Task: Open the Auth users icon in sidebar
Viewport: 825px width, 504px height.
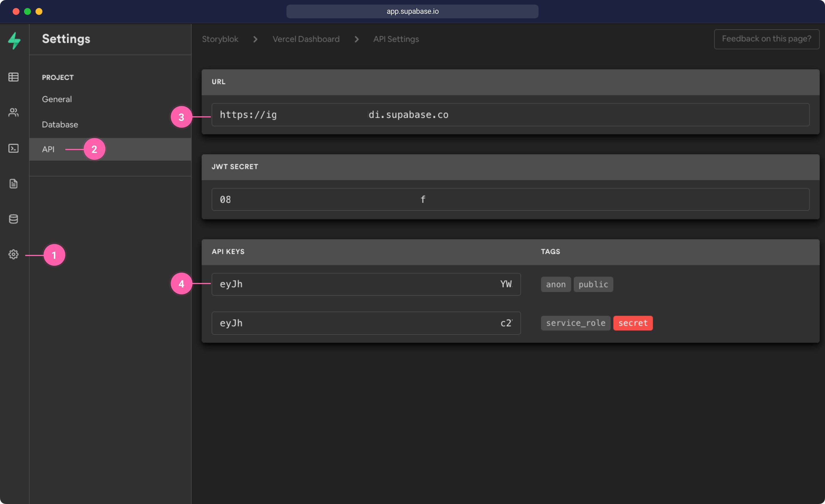Action: [13, 113]
